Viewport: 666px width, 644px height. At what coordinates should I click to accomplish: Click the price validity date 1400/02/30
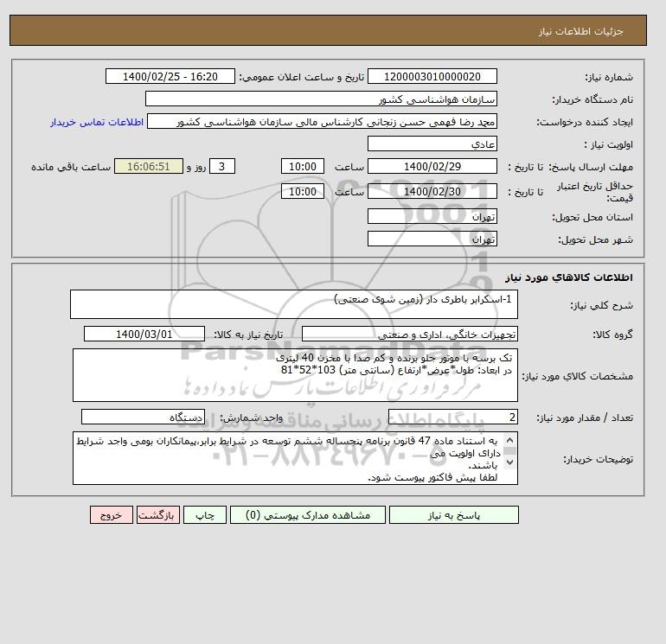point(432,191)
